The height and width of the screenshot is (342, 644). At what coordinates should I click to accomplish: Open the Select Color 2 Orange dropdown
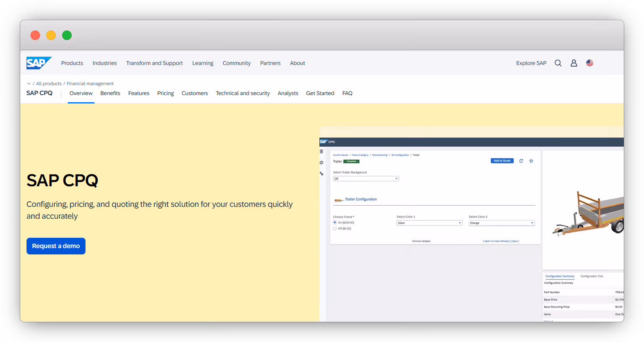pos(502,223)
